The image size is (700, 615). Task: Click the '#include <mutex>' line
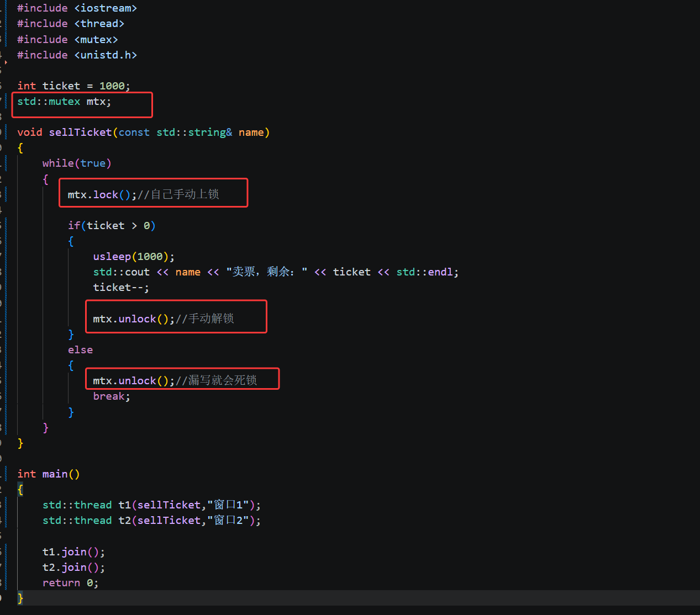pos(67,40)
